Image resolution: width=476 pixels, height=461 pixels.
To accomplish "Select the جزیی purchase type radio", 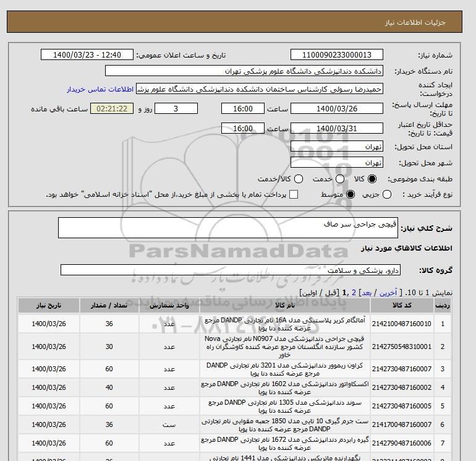I will click(387, 194).
